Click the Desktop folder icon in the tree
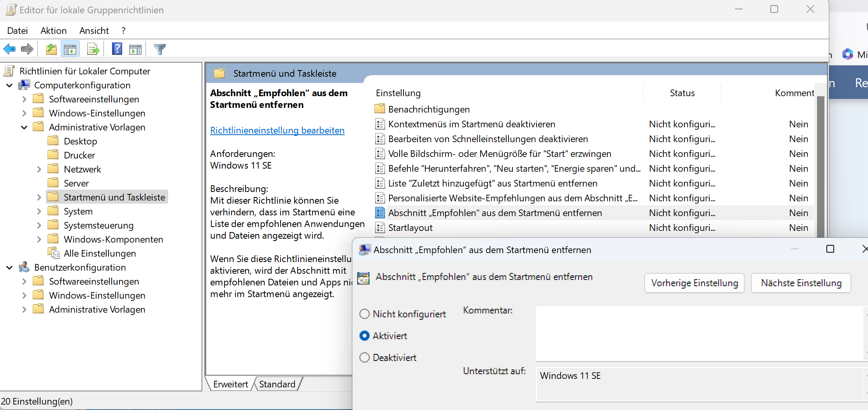The image size is (868, 410). (x=53, y=141)
